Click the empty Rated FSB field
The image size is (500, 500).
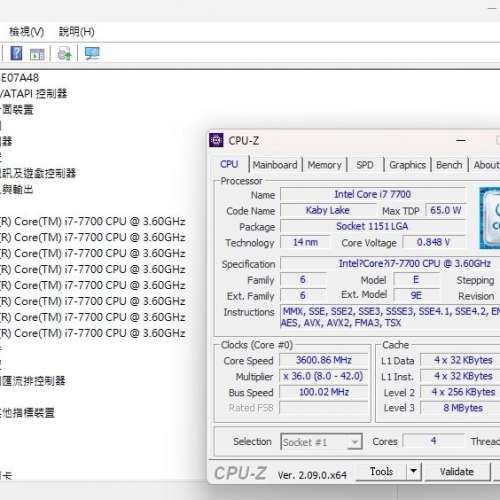(x=324, y=408)
